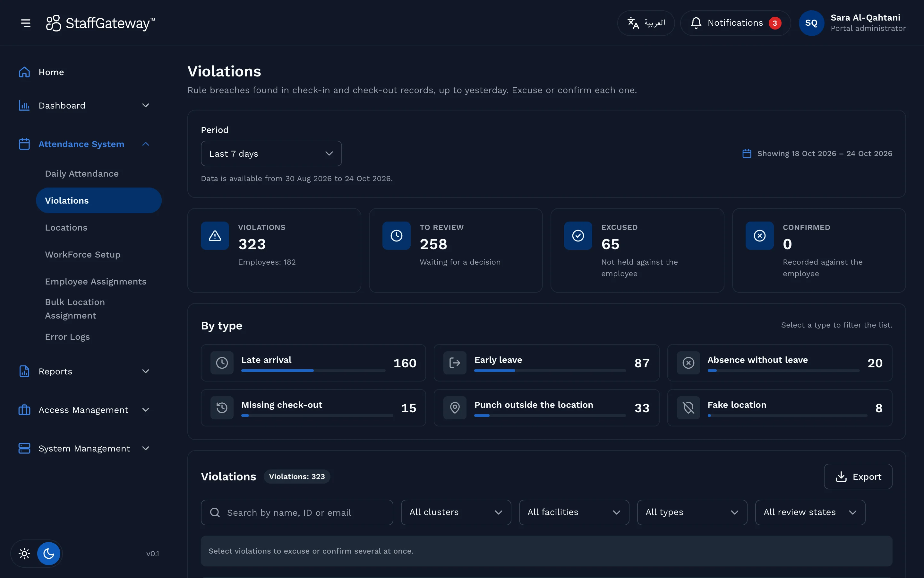Click the Access Management briefcase icon

(x=24, y=410)
